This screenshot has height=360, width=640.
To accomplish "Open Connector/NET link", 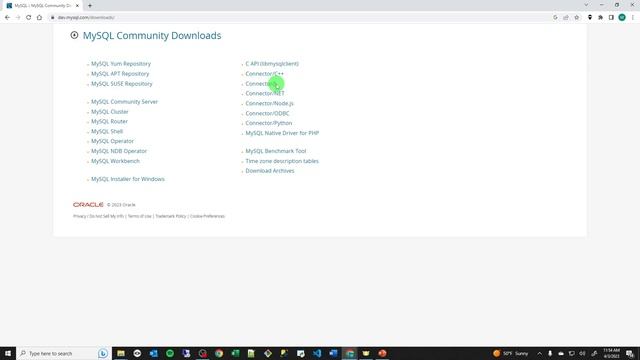I will [265, 93].
